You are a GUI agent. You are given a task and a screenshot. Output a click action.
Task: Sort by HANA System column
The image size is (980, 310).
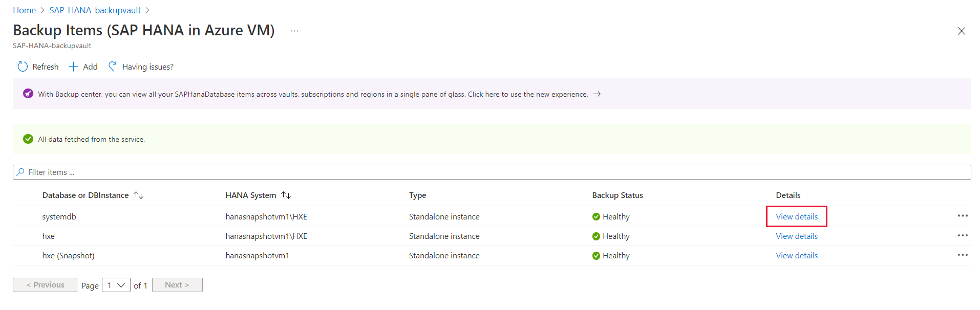pos(286,195)
